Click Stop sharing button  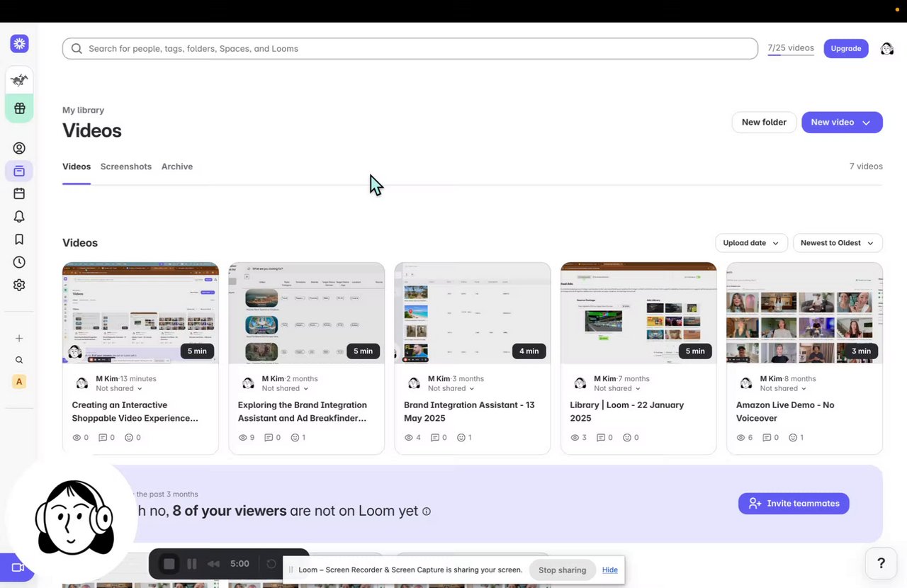[x=562, y=570]
